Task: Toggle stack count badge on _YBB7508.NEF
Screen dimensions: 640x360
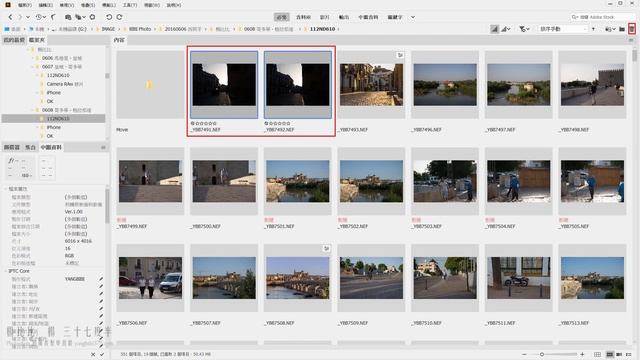Action: click(327, 248)
